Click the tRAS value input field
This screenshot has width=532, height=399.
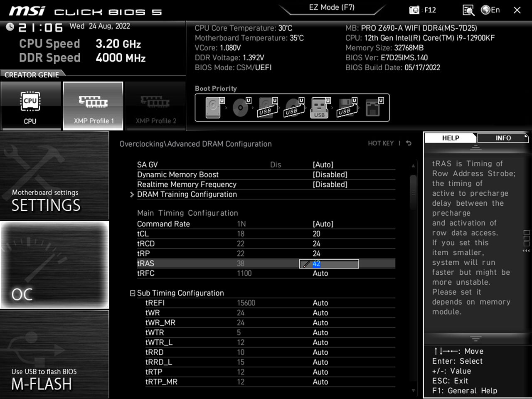pos(329,264)
